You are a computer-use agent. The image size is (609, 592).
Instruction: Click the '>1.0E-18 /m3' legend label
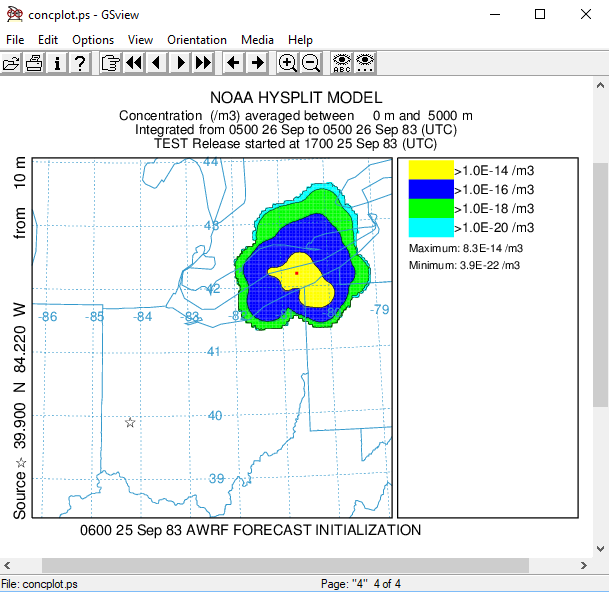click(x=494, y=209)
